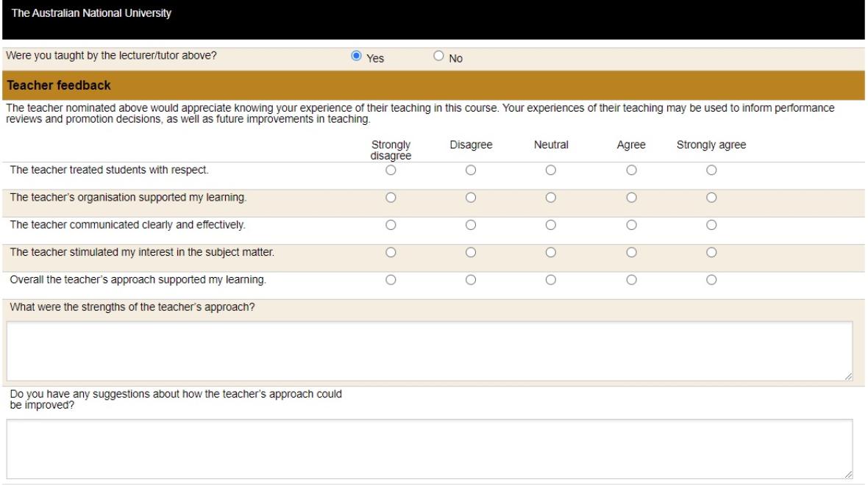Click the Agree column header
This screenshot has width=868, height=485.
[631, 145]
